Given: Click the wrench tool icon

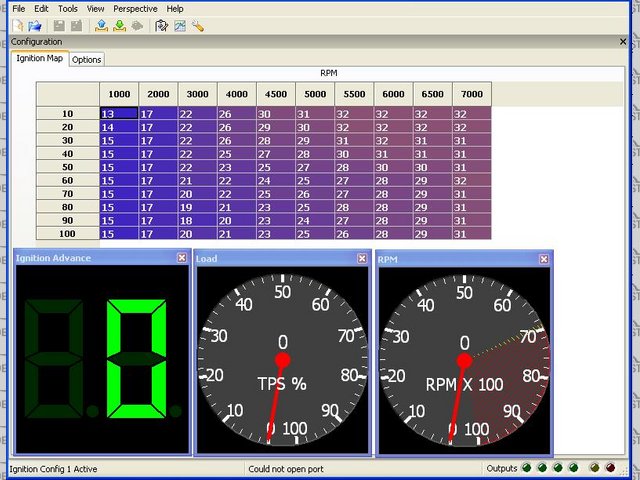Looking at the screenshot, I should pyautogui.click(x=198, y=25).
